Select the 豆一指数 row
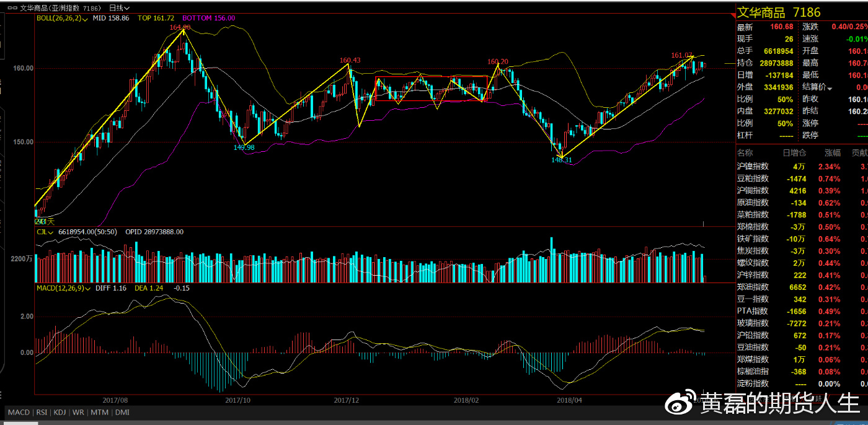This screenshot has height=425, width=868. pyautogui.click(x=802, y=299)
